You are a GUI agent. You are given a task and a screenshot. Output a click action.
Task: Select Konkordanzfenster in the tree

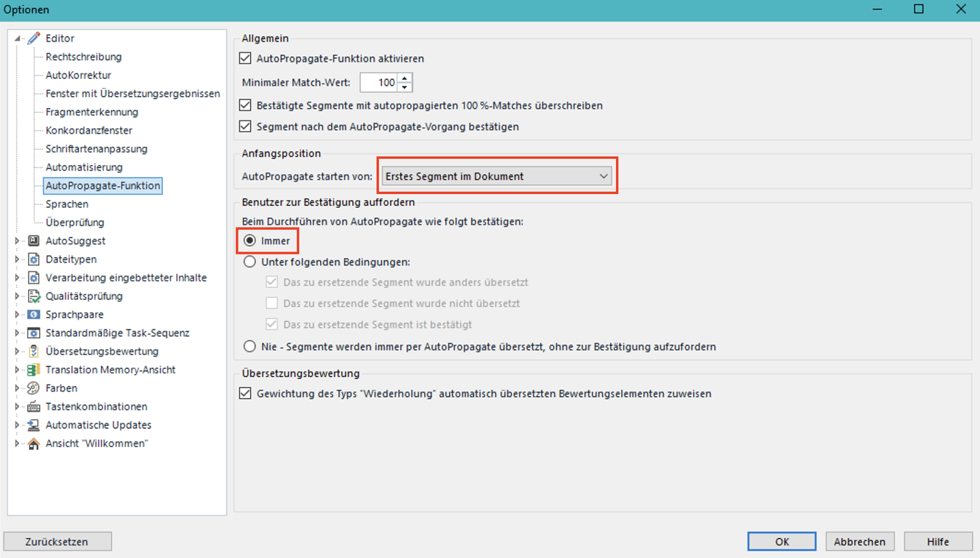pos(89,130)
